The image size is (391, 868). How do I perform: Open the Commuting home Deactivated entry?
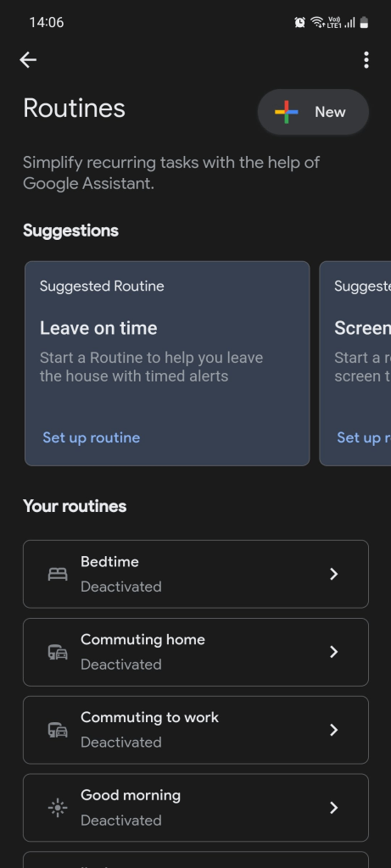pyautogui.click(x=195, y=652)
